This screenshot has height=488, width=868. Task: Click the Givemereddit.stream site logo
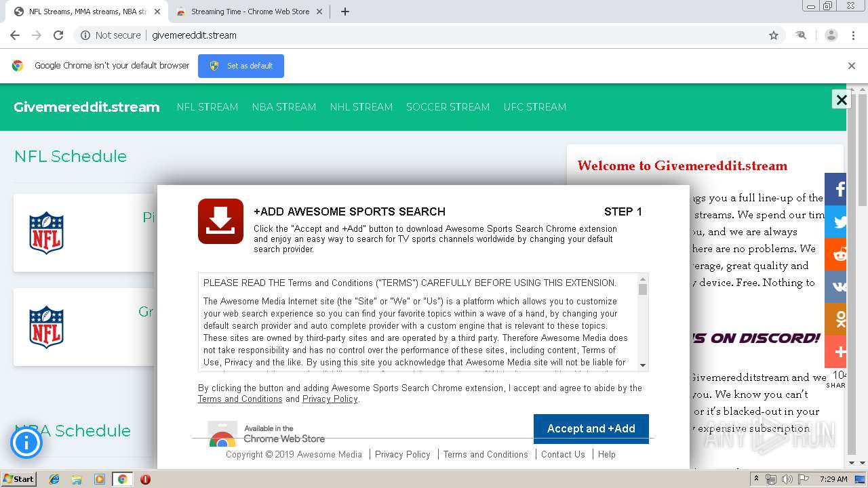[87, 107]
